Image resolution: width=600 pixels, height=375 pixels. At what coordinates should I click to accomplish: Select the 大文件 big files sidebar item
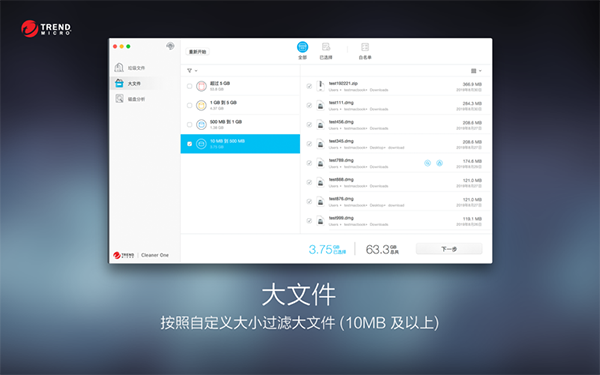(x=130, y=83)
